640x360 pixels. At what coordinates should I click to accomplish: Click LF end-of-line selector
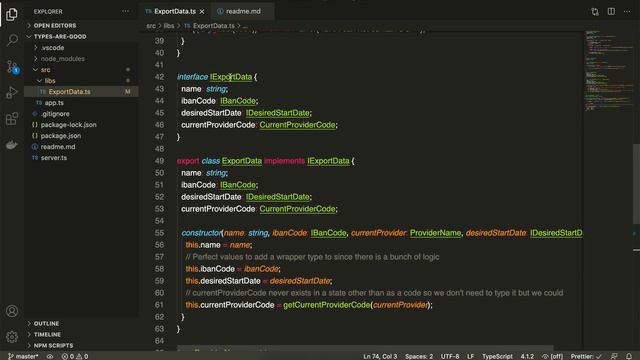[x=471, y=356]
